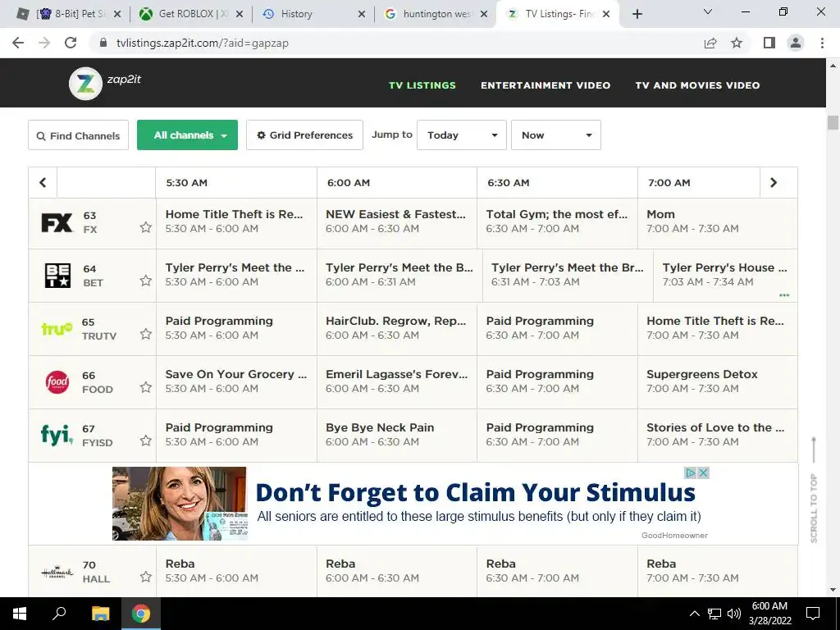Go to earlier times with left arrow
Image resolution: width=840 pixels, height=630 pixels.
click(x=43, y=183)
